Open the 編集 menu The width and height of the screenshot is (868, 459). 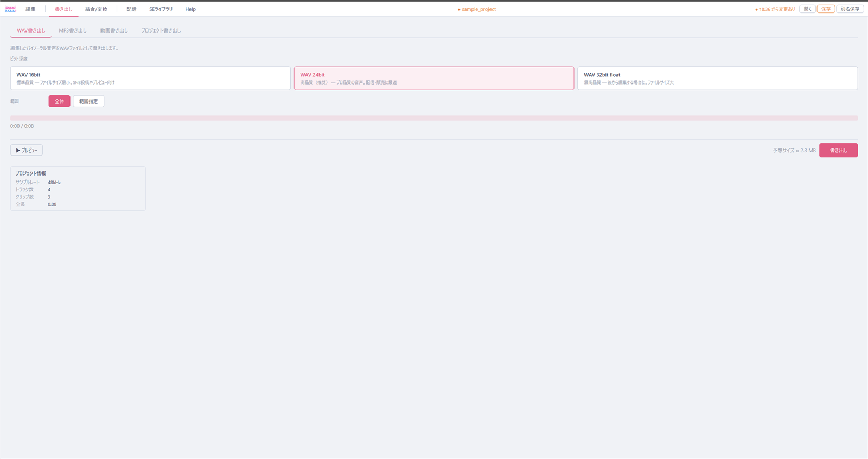click(x=30, y=9)
